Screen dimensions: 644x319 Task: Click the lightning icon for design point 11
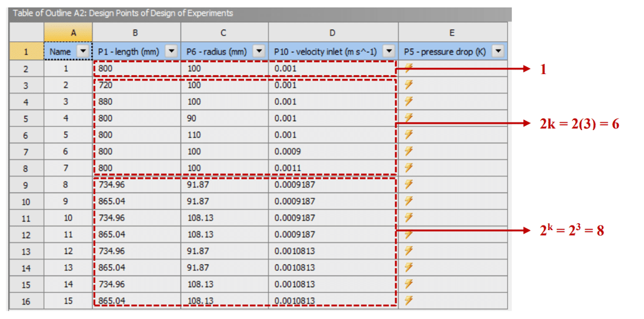point(408,234)
